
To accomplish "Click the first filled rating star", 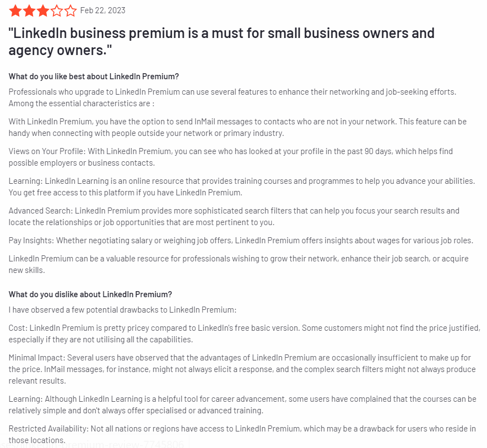I will pos(15,11).
